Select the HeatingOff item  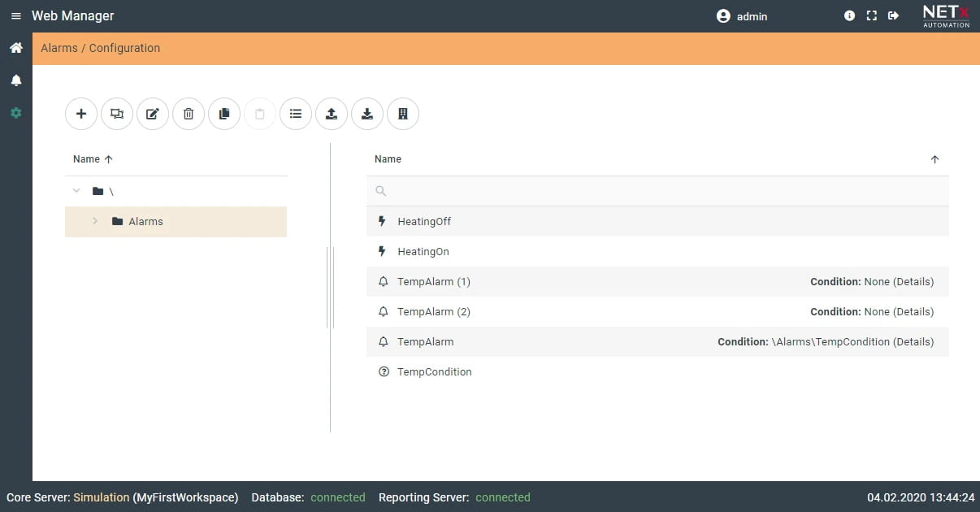pyautogui.click(x=657, y=221)
